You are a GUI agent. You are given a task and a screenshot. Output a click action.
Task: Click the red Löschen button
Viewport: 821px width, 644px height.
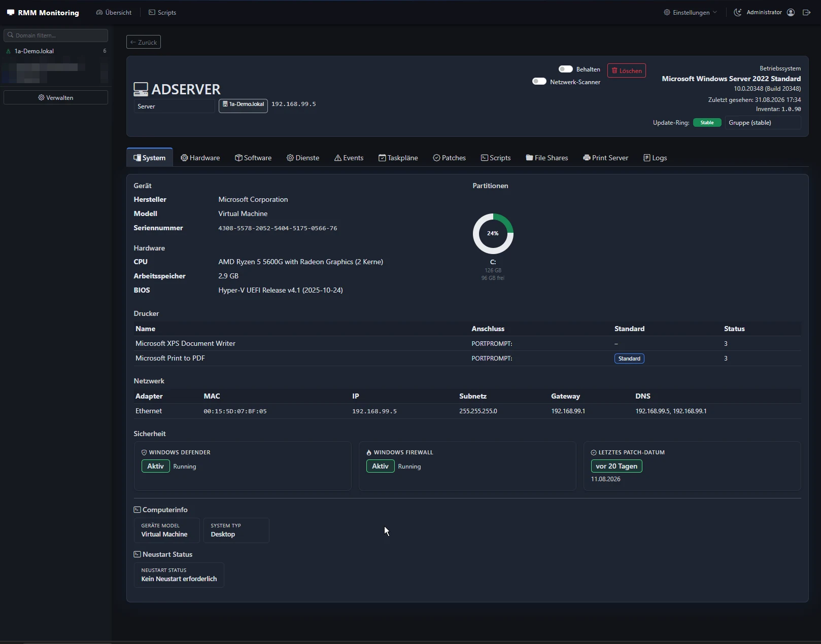[x=627, y=70]
